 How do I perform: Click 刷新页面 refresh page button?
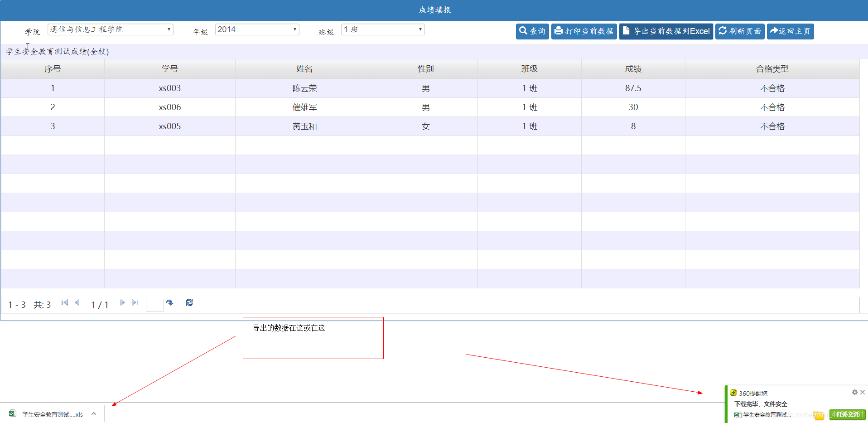[740, 31]
